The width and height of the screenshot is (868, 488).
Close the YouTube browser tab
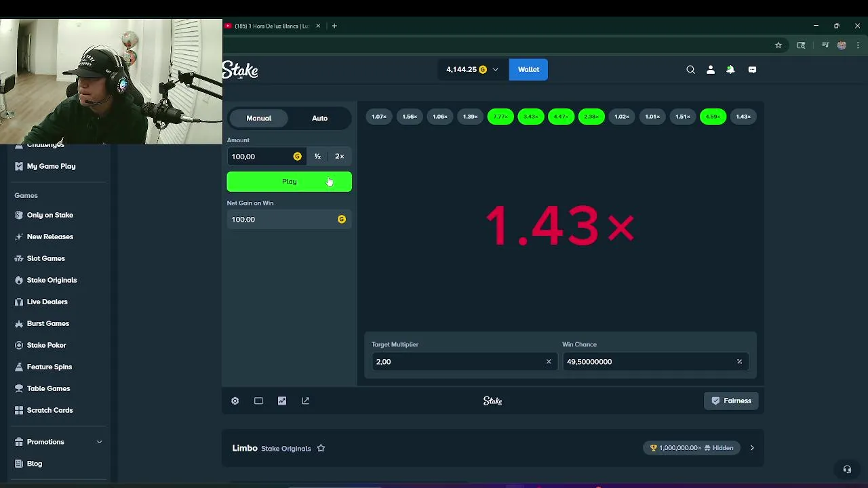click(318, 26)
